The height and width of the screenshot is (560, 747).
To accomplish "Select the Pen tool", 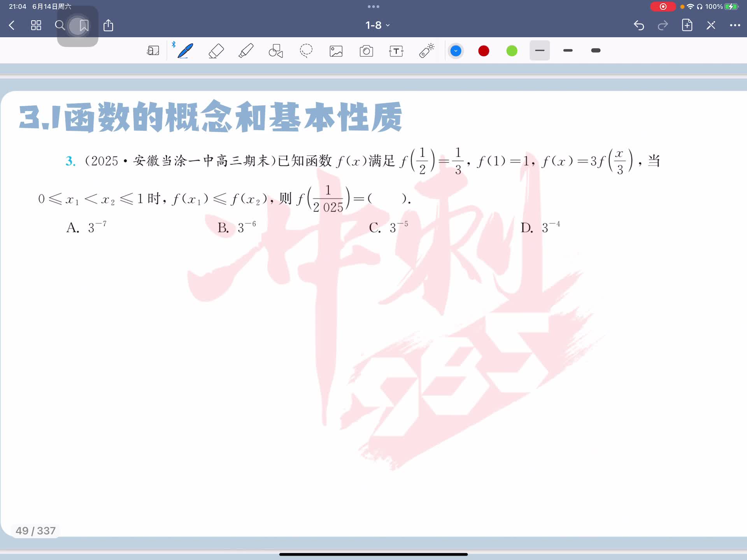I will click(x=185, y=51).
